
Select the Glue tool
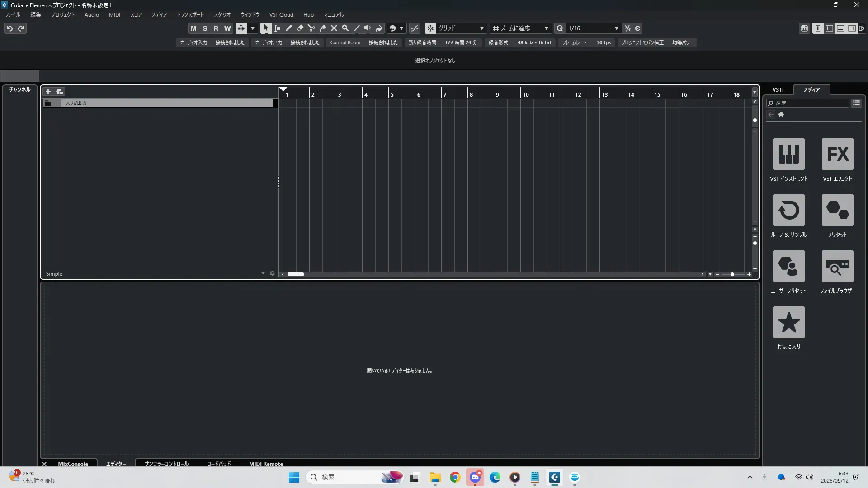pyautogui.click(x=322, y=28)
